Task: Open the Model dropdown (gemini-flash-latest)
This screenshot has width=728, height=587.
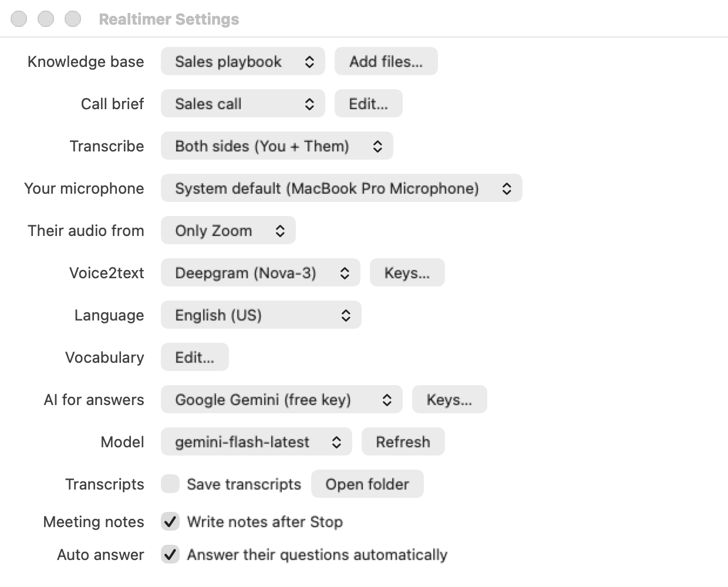Action: click(256, 442)
